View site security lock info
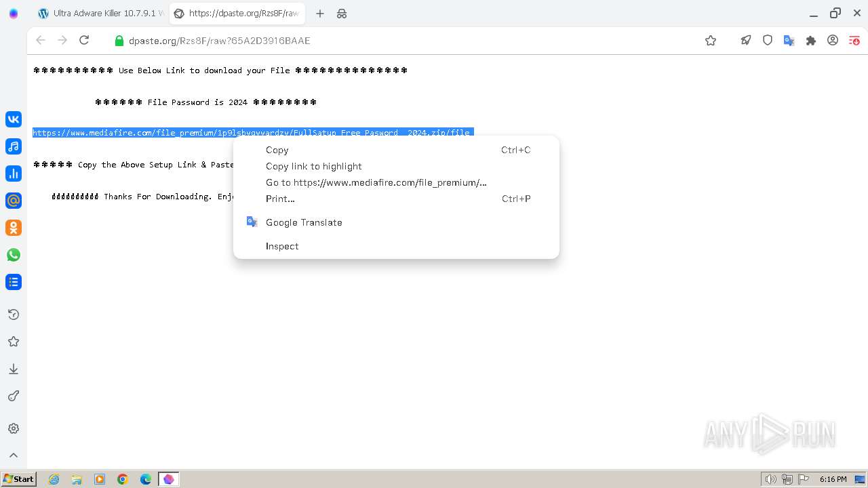Screen dimensions: 868x488 (x=120, y=41)
